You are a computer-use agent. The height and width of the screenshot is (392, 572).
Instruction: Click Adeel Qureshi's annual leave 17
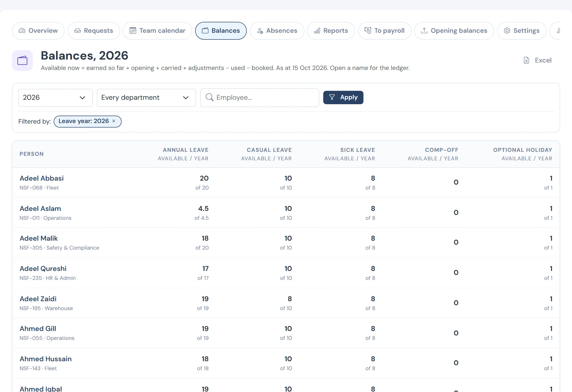[x=205, y=268]
